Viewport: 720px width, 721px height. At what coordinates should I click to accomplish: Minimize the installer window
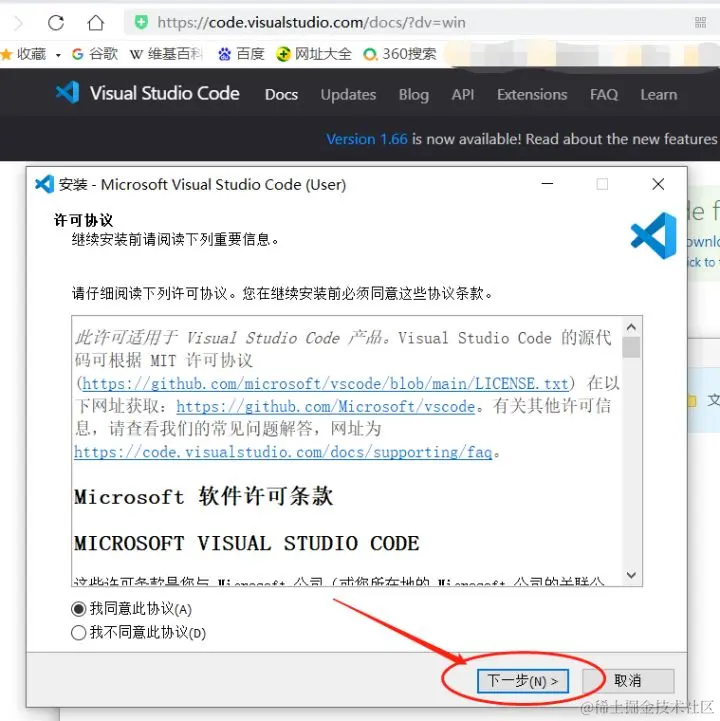[547, 184]
